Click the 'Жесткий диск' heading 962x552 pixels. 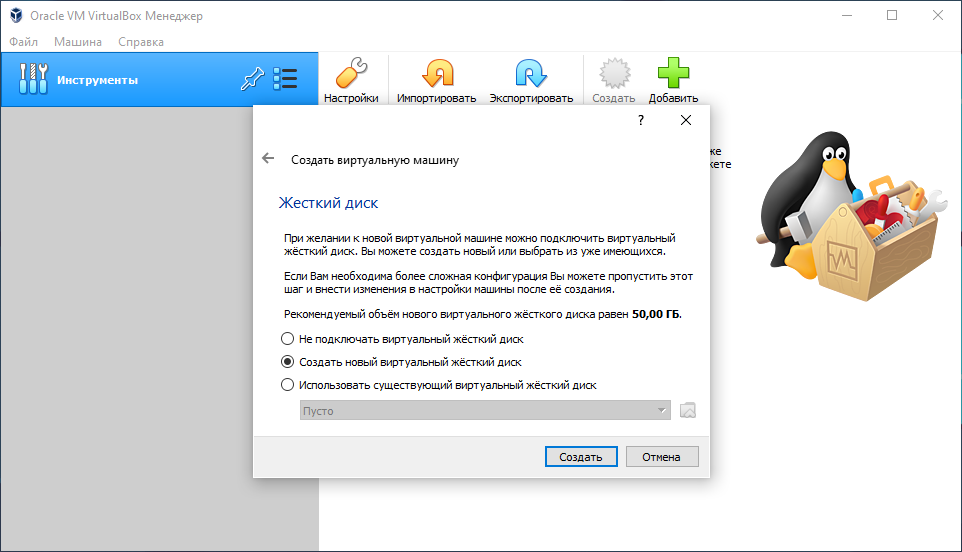(328, 203)
